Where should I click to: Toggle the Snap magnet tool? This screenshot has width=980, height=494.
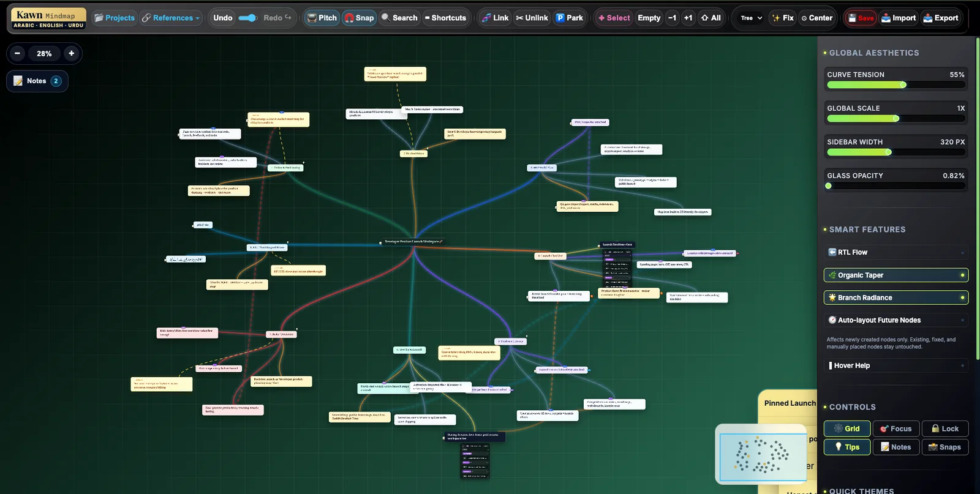(359, 18)
